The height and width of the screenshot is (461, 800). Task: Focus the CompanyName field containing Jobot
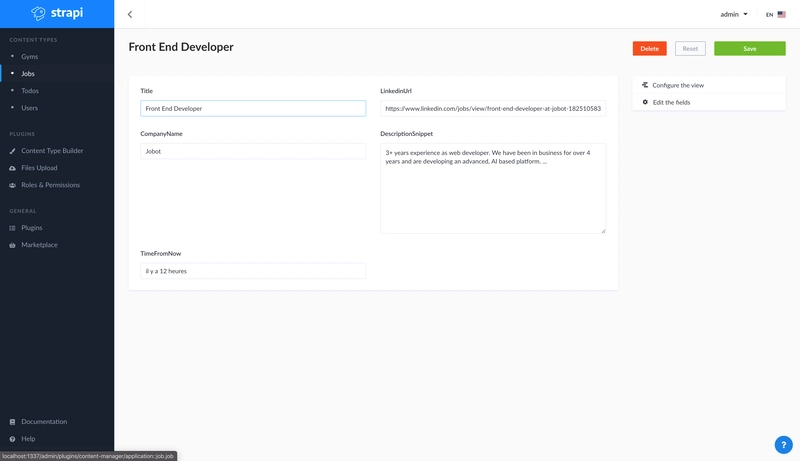pyautogui.click(x=253, y=151)
